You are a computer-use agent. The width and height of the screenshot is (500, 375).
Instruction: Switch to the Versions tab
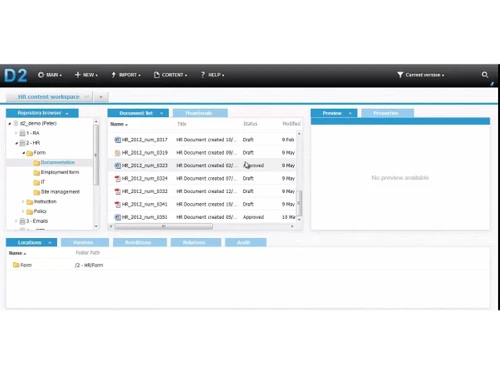(x=85, y=242)
